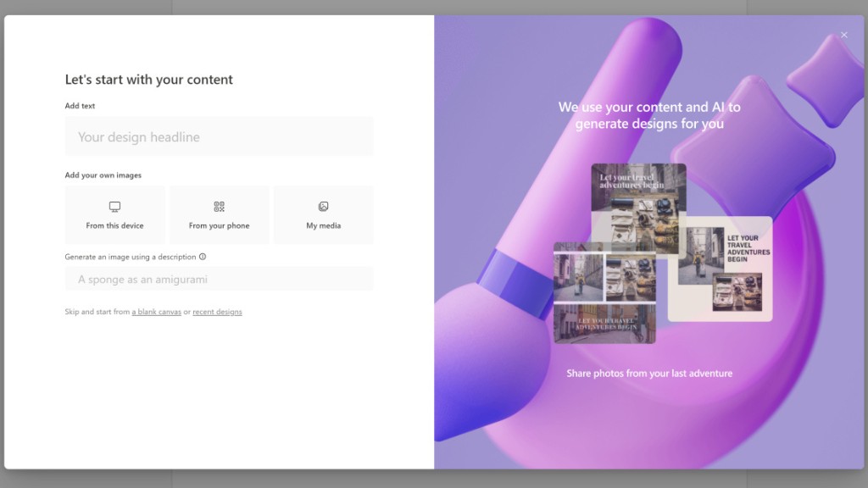The image size is (868, 488).
Task: Close the start dialog with the X
Action: [x=844, y=35]
